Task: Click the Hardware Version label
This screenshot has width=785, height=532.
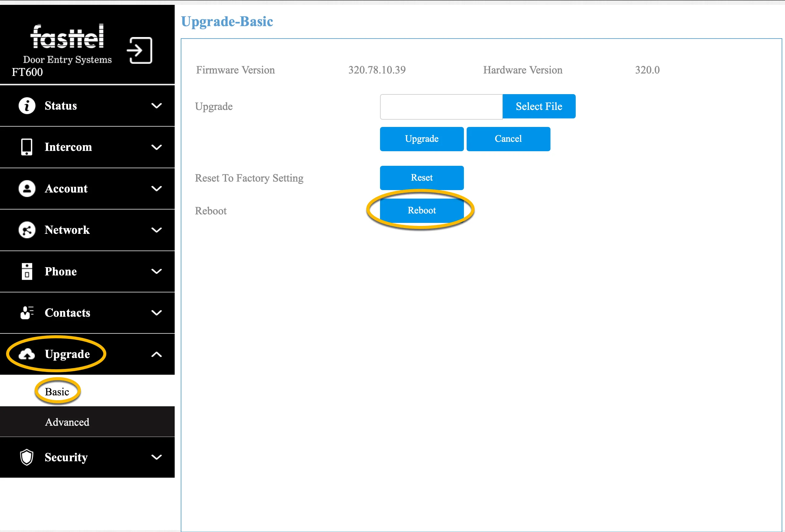Action: [x=523, y=70]
